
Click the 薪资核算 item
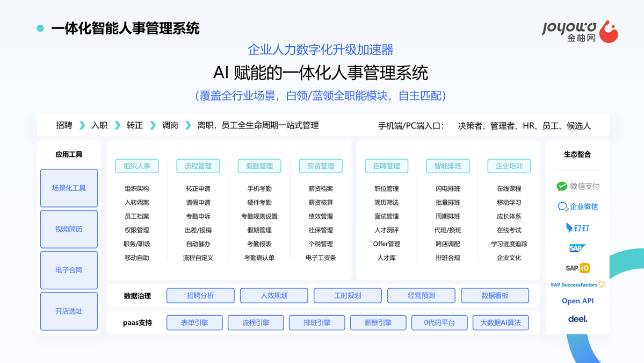[x=321, y=203]
